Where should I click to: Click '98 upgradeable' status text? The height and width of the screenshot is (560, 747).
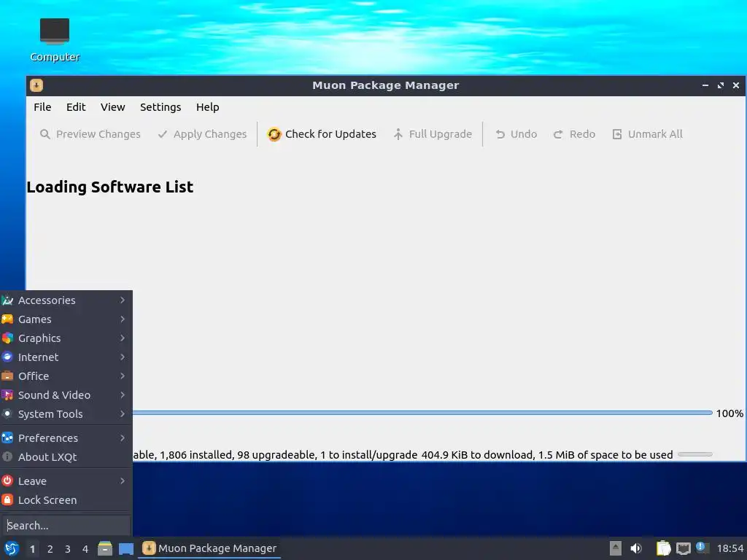pyautogui.click(x=276, y=455)
